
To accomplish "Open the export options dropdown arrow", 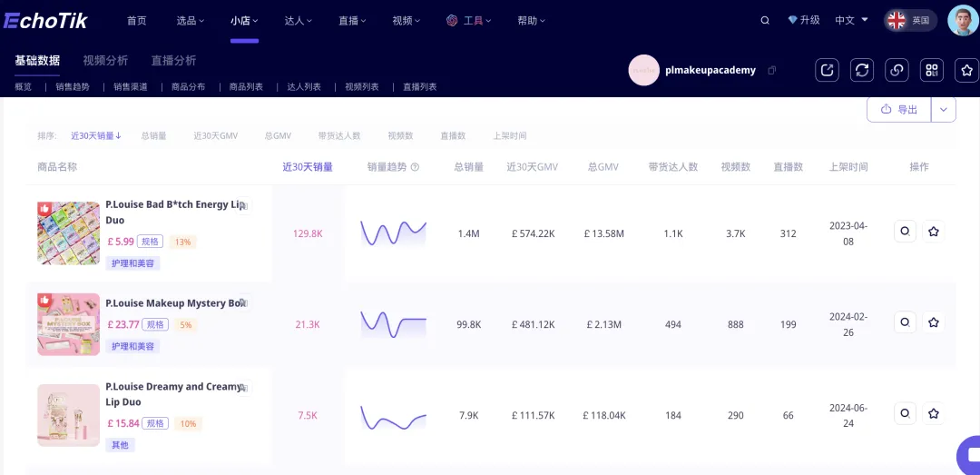I will [944, 110].
